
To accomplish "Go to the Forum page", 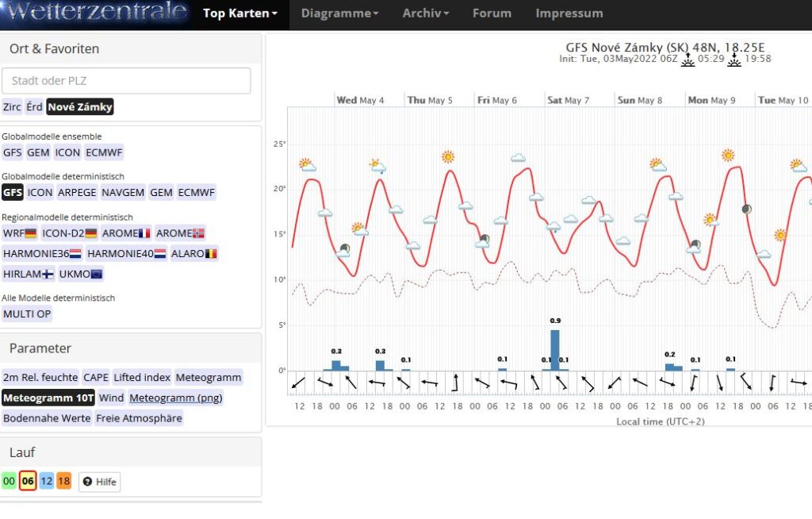I will point(492,13).
